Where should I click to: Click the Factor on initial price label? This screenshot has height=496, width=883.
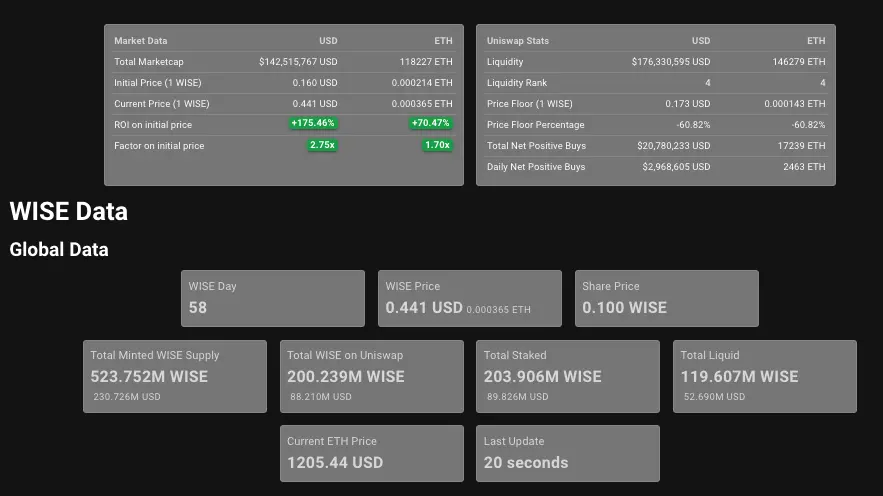click(x=159, y=146)
